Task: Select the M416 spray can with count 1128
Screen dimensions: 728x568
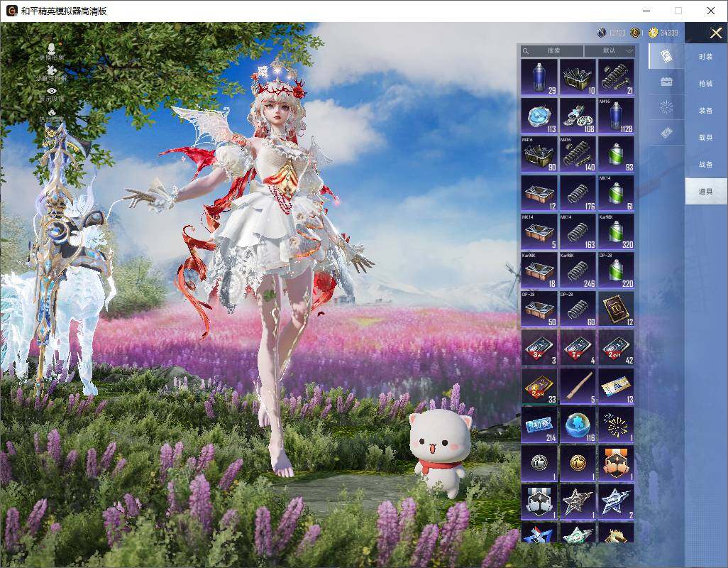Action: [616, 116]
